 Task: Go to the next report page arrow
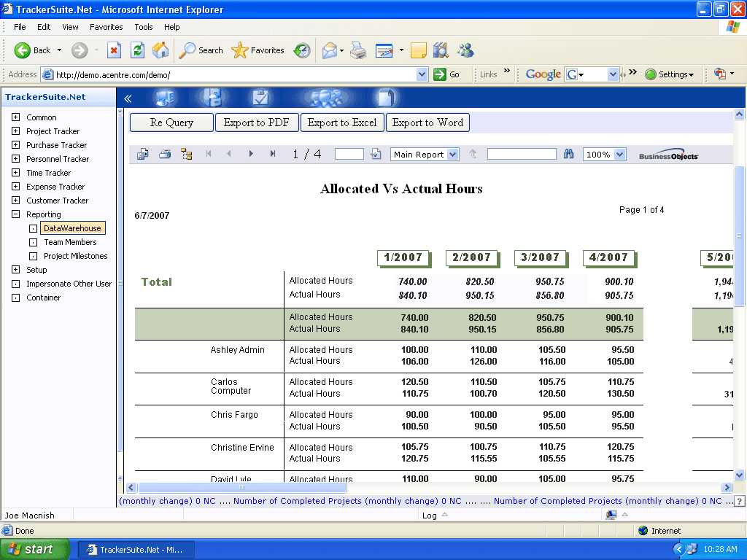coord(251,154)
